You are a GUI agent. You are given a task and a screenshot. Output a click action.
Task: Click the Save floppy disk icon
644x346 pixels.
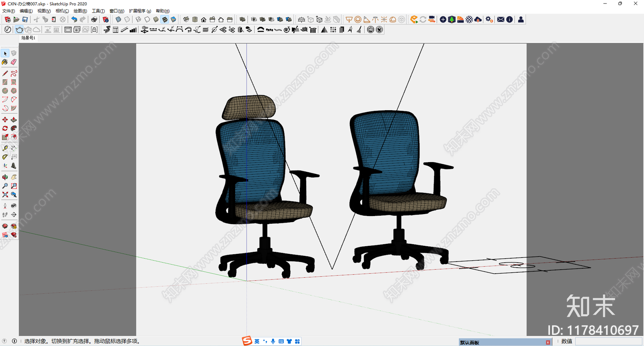click(x=25, y=19)
